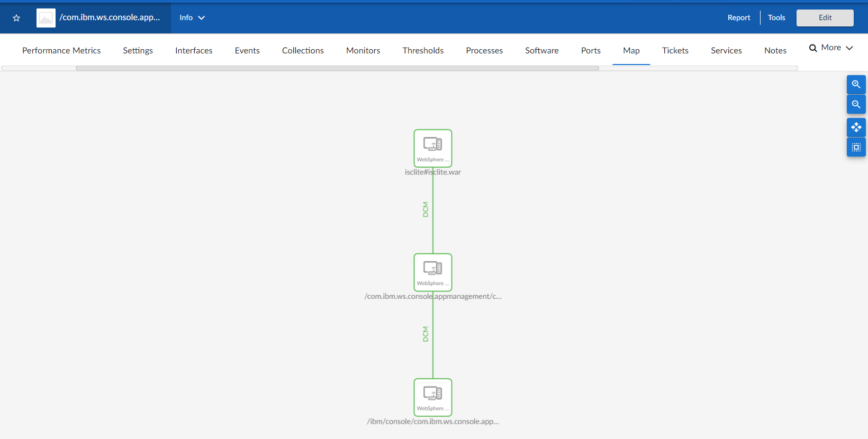Open the Software tab
Image resolution: width=868 pixels, height=439 pixels.
(x=542, y=51)
